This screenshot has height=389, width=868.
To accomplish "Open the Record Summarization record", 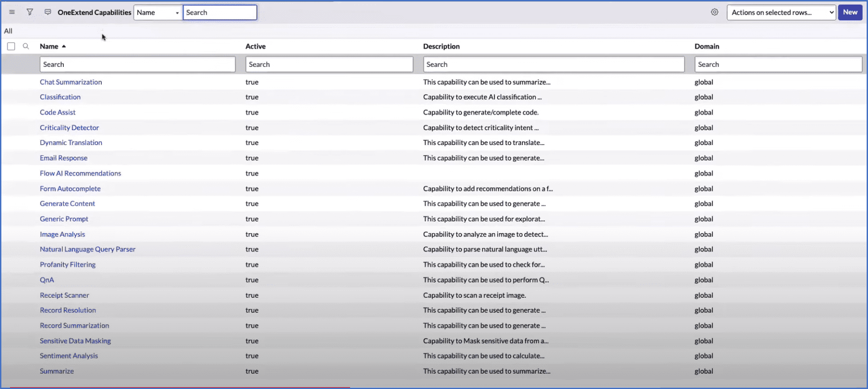I will coord(74,325).
